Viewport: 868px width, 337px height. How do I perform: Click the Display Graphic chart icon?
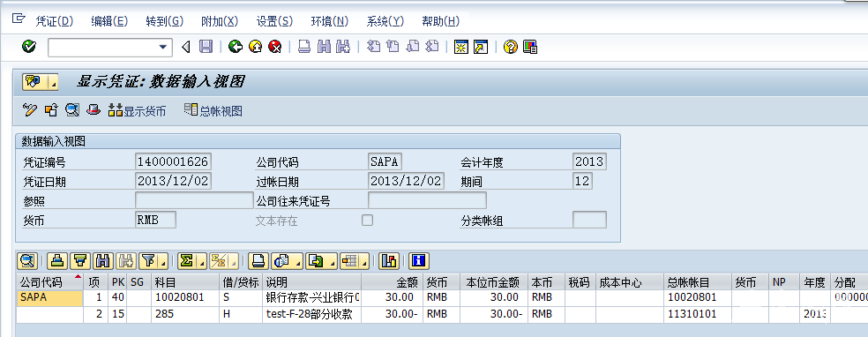389,260
